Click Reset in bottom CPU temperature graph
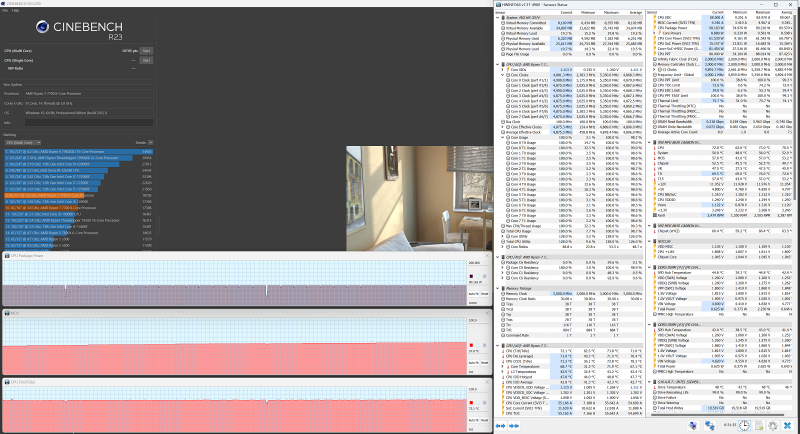Screen dimensions: 800x434 [x=485, y=420]
